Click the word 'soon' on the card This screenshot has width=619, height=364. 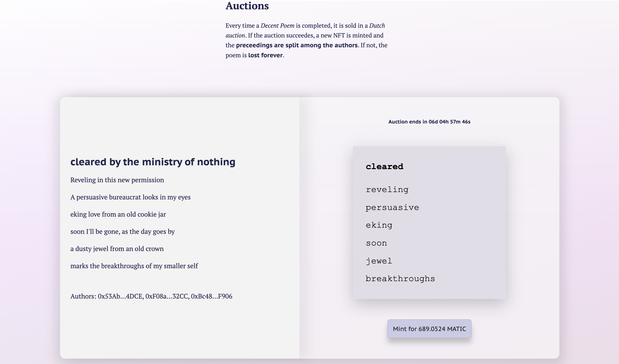coord(376,243)
